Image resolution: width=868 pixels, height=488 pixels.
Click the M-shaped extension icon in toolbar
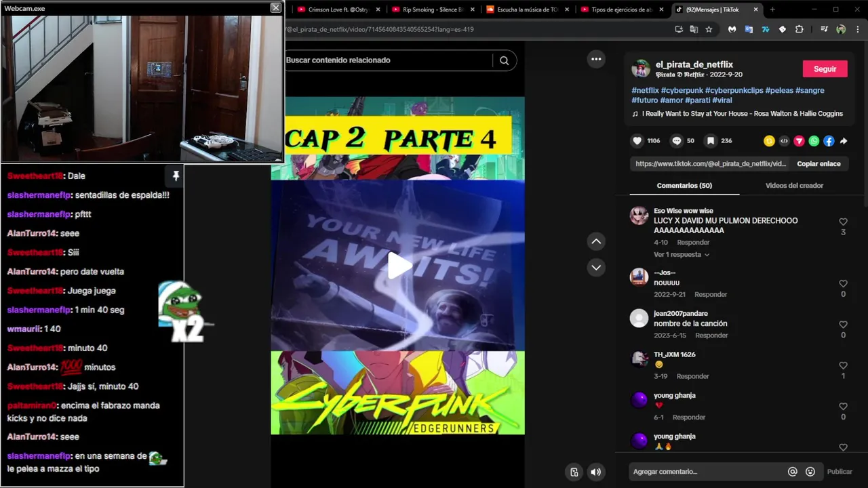tap(732, 29)
